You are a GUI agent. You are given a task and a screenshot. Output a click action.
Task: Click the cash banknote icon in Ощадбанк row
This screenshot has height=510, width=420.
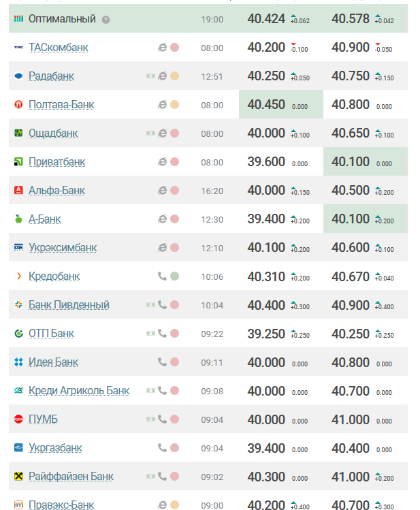tap(150, 133)
